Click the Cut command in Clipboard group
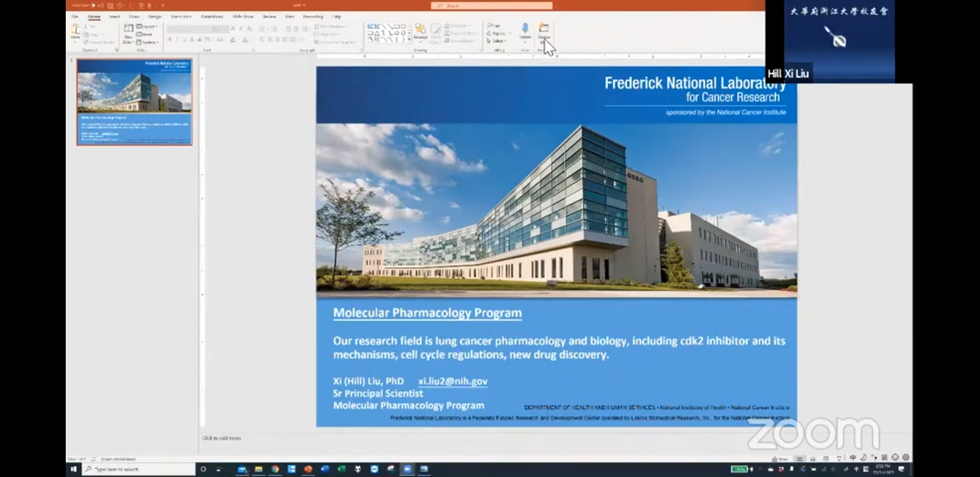 (x=90, y=26)
